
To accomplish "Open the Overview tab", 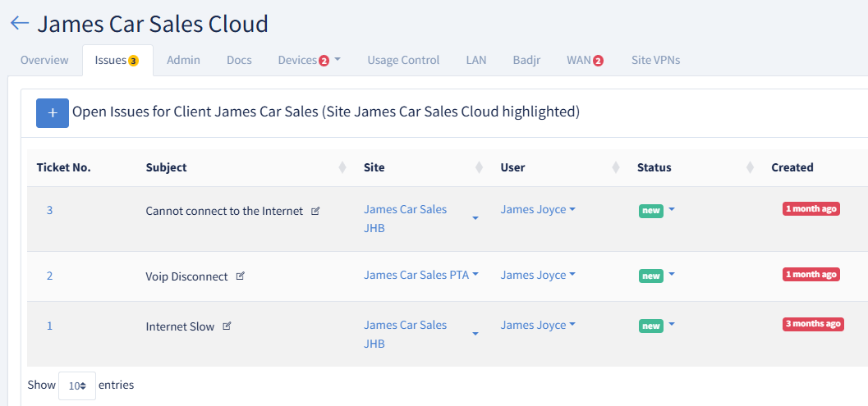I will point(45,61).
